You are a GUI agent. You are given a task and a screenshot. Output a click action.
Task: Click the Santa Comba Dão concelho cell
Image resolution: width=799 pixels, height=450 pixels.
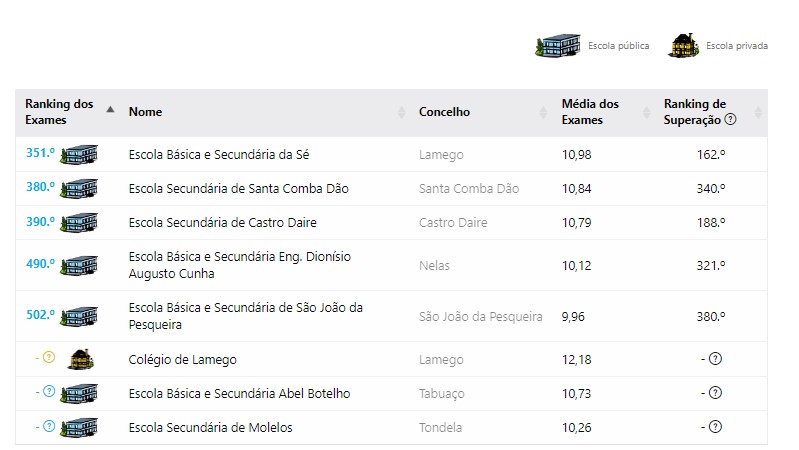click(x=469, y=189)
